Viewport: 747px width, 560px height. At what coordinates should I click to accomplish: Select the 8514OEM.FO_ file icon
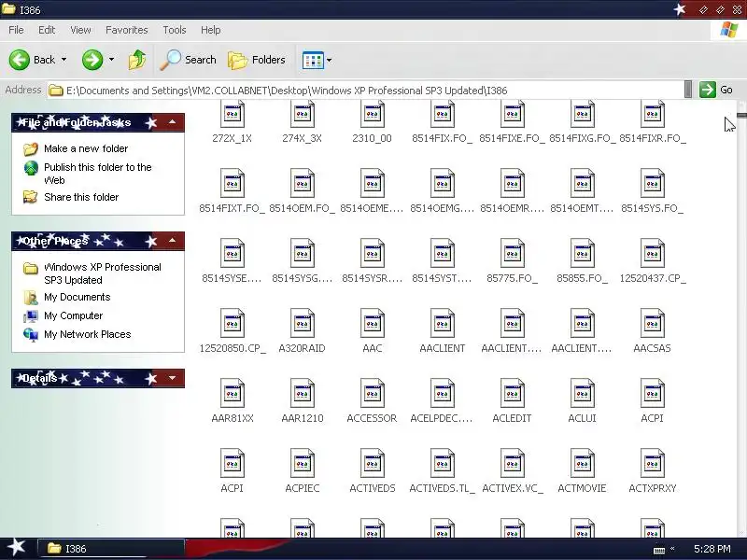click(x=302, y=183)
